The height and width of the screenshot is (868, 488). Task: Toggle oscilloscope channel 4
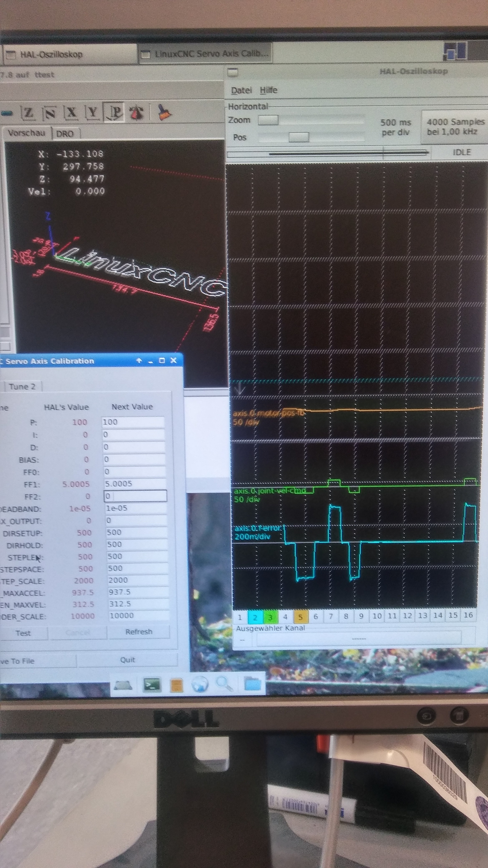point(285,617)
